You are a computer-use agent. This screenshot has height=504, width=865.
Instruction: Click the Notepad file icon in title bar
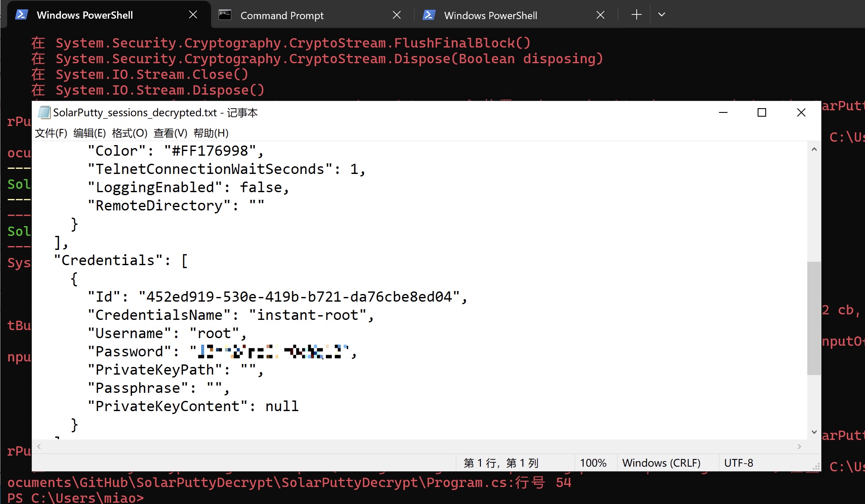[x=44, y=112]
